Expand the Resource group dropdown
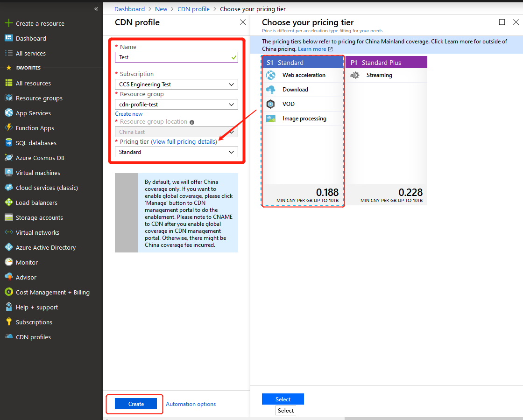Image resolution: width=523 pixels, height=420 pixels. click(x=176, y=105)
